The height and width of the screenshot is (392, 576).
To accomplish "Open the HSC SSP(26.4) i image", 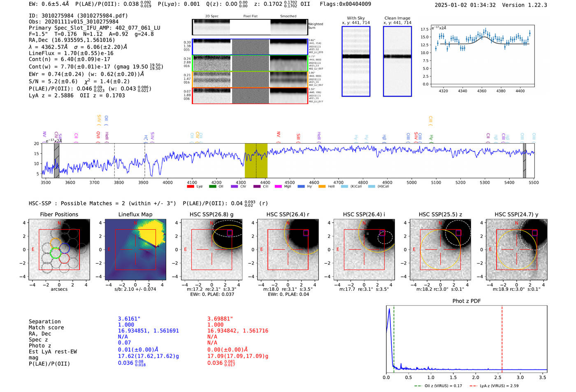I will point(364,250).
